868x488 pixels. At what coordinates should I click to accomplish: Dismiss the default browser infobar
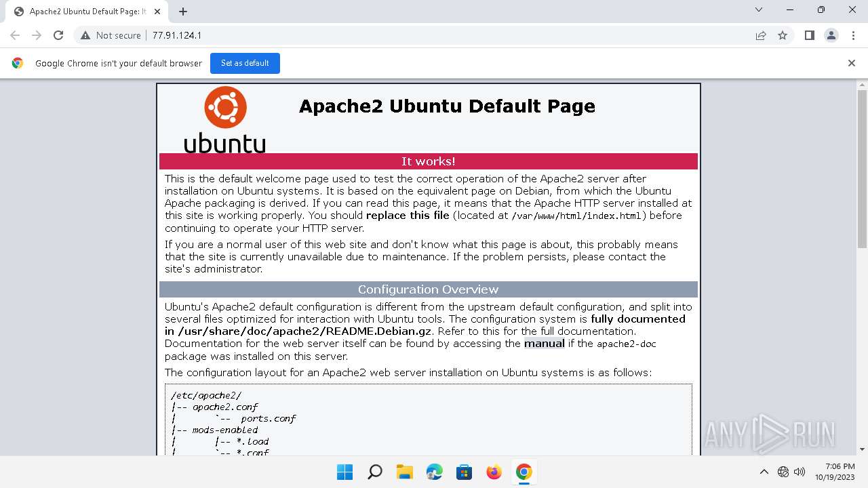pyautogui.click(x=852, y=63)
